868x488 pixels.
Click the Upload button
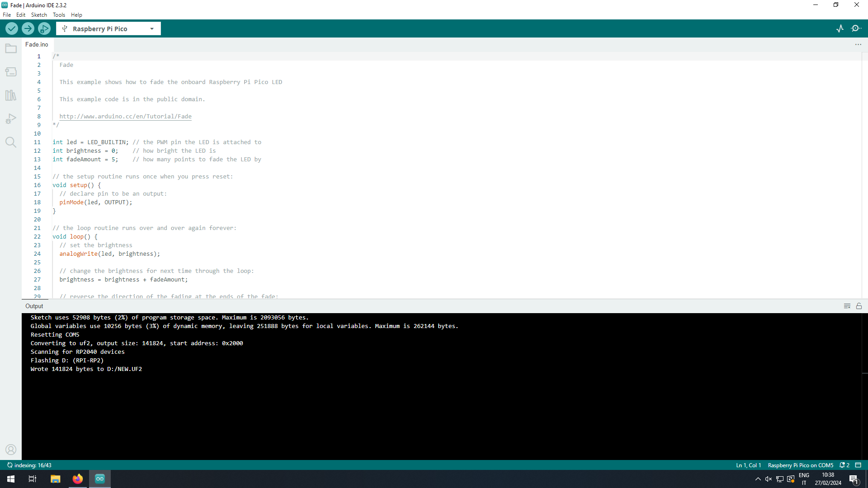tap(28, 28)
